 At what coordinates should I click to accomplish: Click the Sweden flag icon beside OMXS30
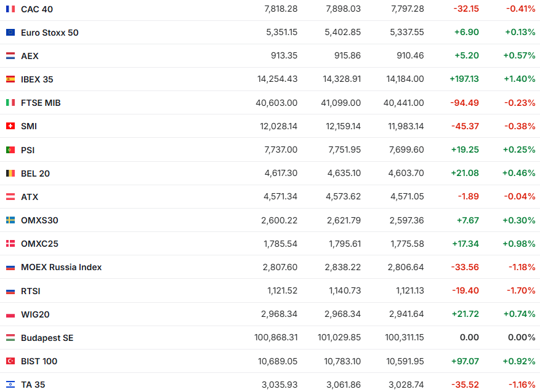point(10,220)
